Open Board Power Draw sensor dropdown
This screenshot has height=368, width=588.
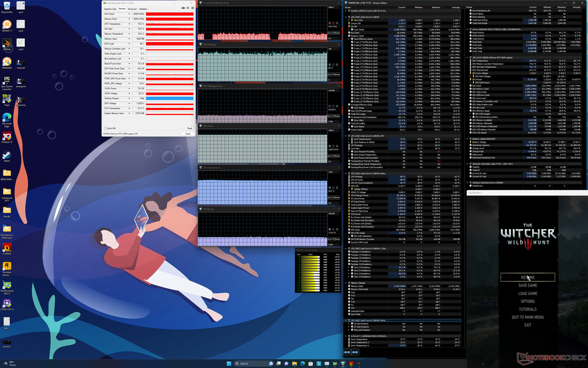click(129, 64)
